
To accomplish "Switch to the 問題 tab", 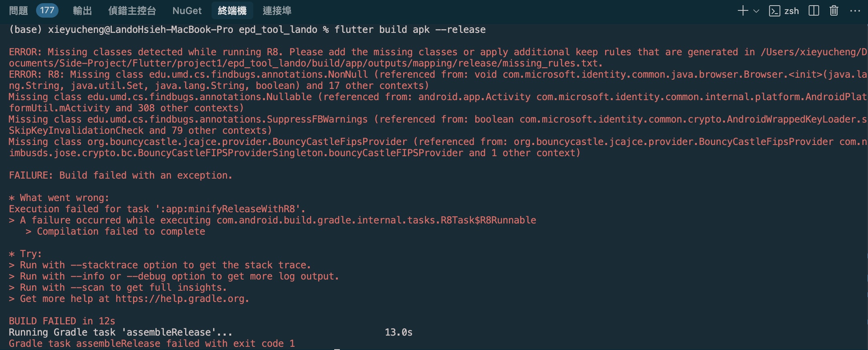I will [18, 11].
